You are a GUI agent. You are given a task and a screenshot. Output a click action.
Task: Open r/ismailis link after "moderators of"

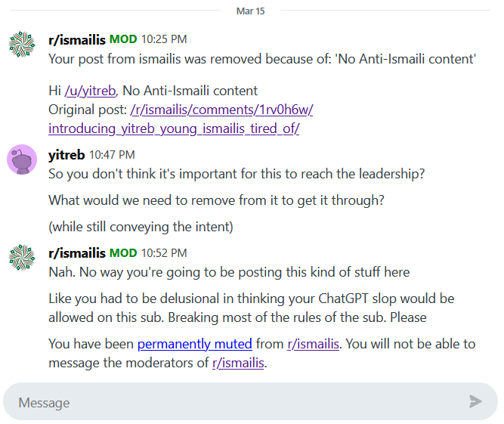238,363
